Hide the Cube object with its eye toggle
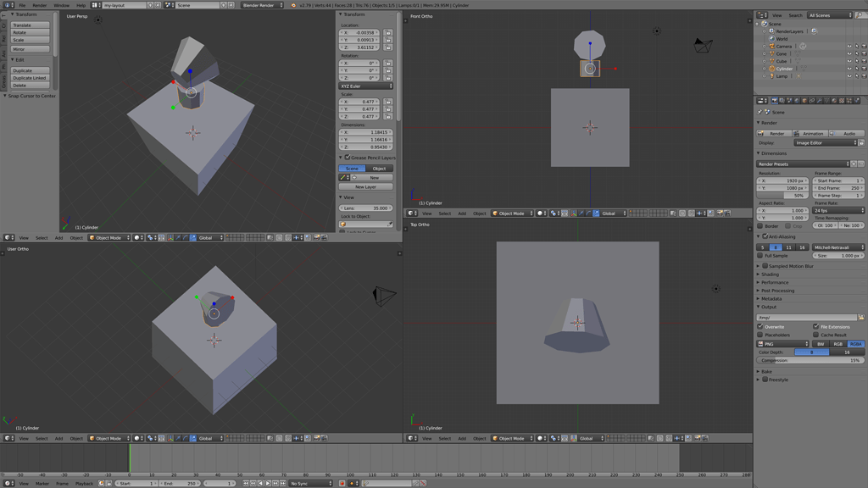 (x=849, y=61)
